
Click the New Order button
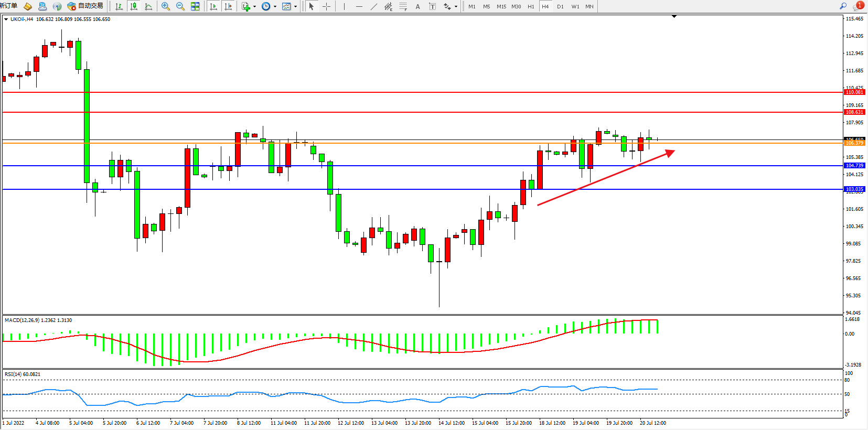point(8,6)
